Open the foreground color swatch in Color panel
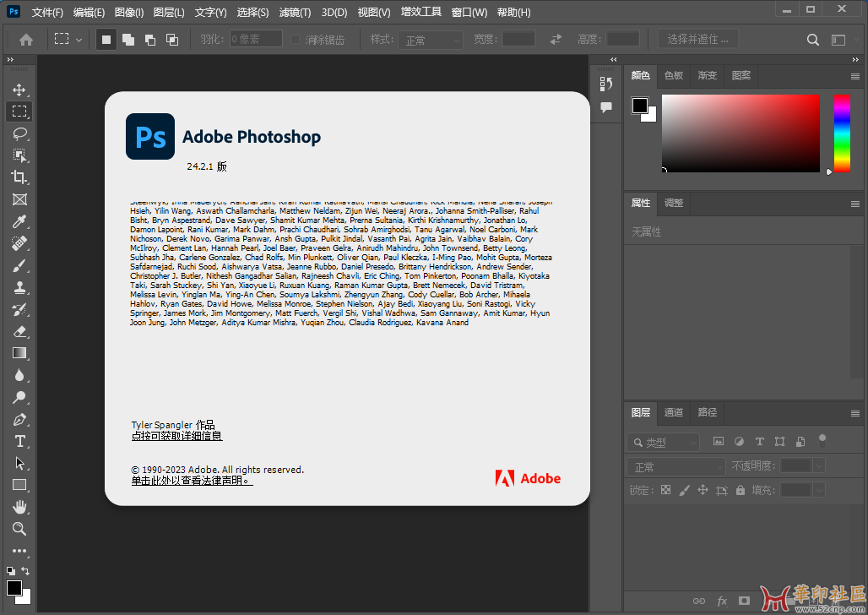868x615 pixels. [x=640, y=106]
